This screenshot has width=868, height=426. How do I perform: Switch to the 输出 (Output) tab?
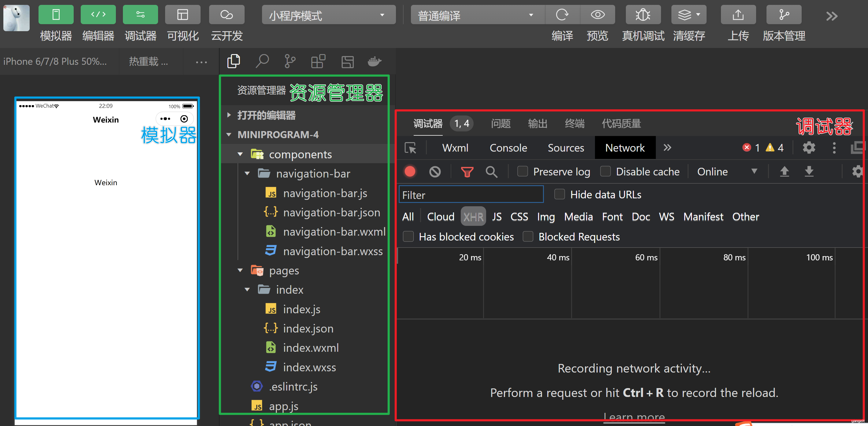point(537,123)
